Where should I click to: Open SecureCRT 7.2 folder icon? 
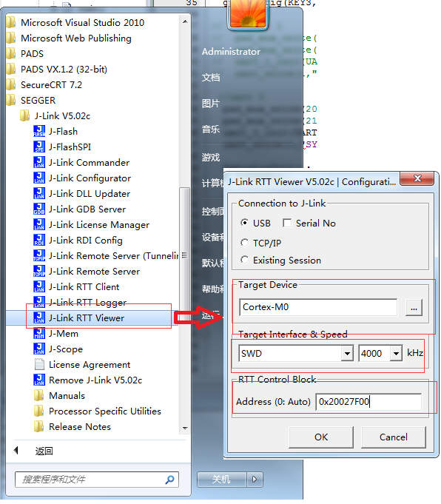11,85
